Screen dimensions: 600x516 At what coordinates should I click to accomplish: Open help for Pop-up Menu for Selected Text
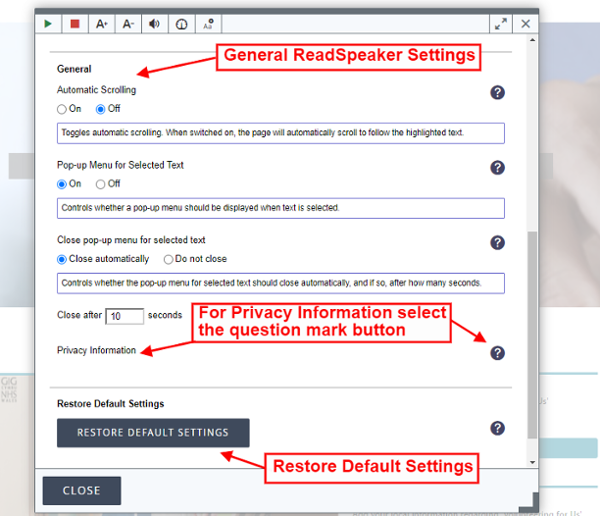[x=497, y=167]
